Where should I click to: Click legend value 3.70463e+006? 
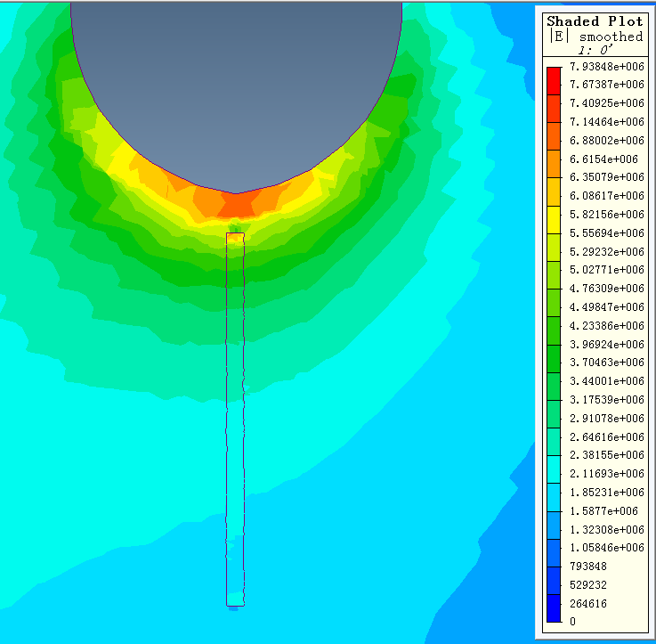(607, 363)
